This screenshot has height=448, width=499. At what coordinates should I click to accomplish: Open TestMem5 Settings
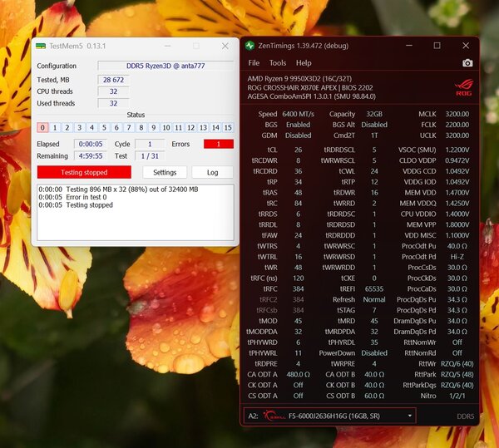tap(165, 172)
